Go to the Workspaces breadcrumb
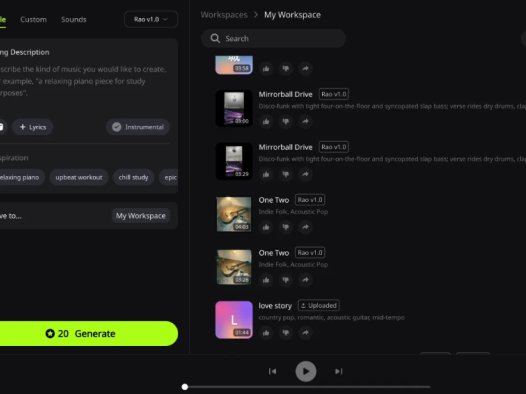This screenshot has width=526, height=394. 224,15
